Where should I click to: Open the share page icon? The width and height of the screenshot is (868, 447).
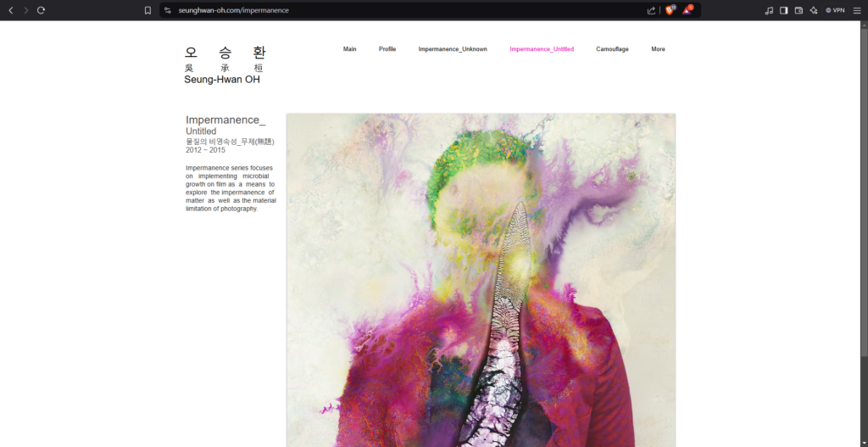[x=651, y=10]
